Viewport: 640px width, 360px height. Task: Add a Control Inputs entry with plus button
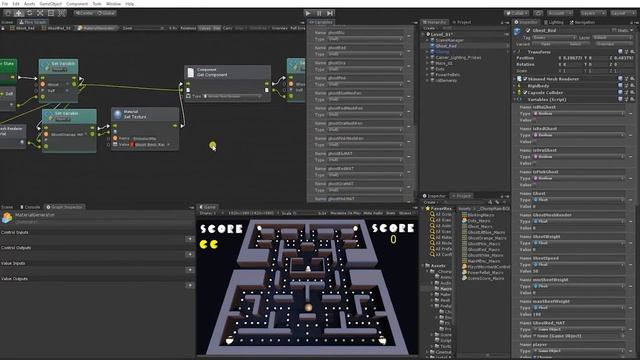point(190,239)
